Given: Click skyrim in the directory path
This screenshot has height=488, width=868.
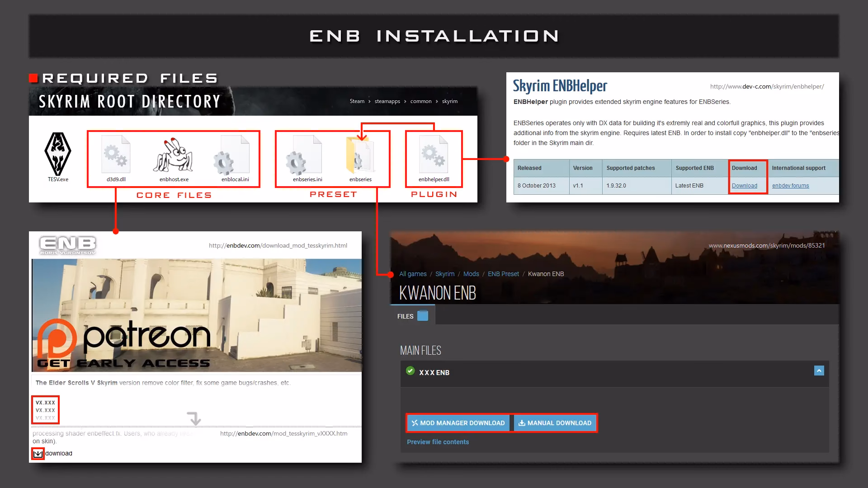Looking at the screenshot, I should 449,101.
